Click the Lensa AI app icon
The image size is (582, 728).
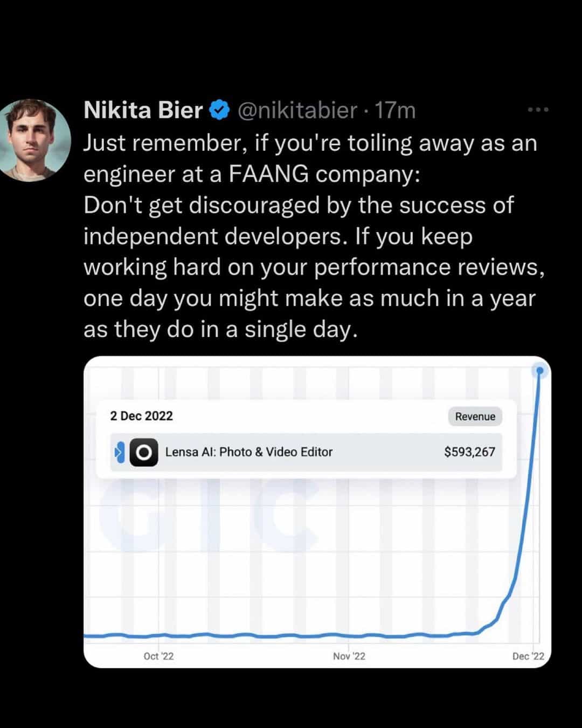144,452
